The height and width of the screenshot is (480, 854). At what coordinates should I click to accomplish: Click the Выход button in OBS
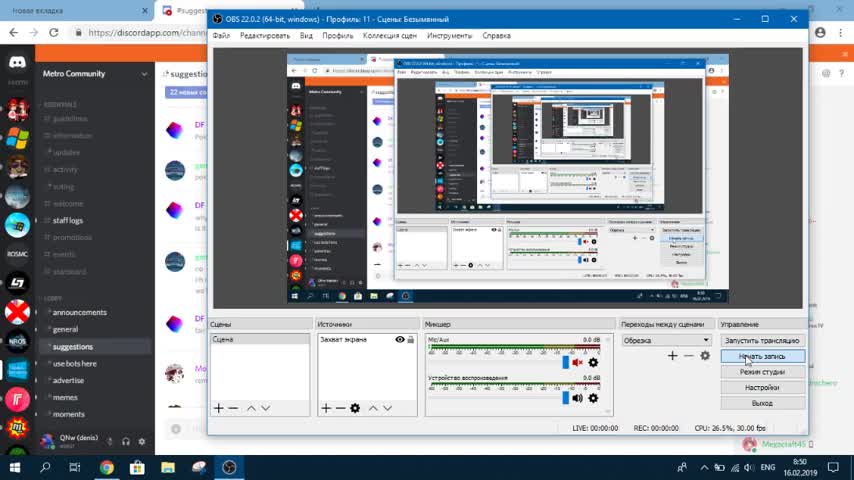762,404
